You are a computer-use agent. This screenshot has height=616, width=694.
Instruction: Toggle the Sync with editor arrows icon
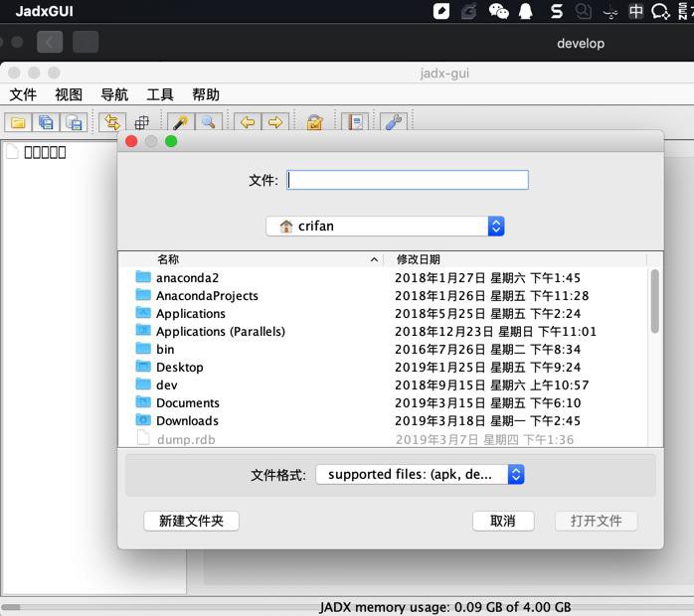(112, 122)
